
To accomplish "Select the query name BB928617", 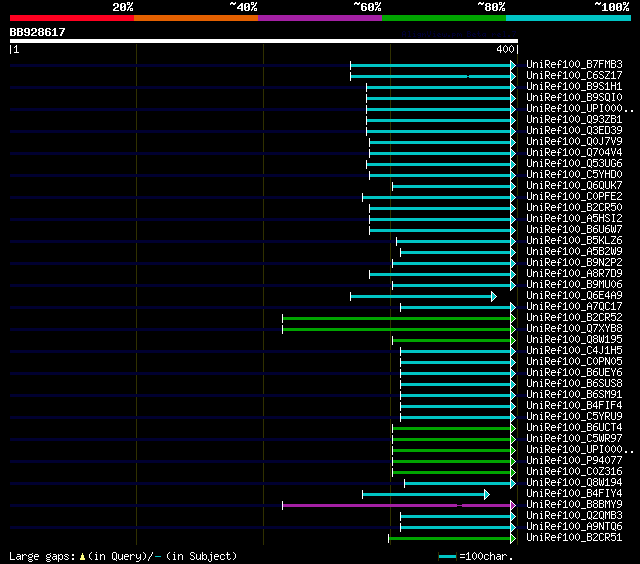I will pyautogui.click(x=38, y=32).
